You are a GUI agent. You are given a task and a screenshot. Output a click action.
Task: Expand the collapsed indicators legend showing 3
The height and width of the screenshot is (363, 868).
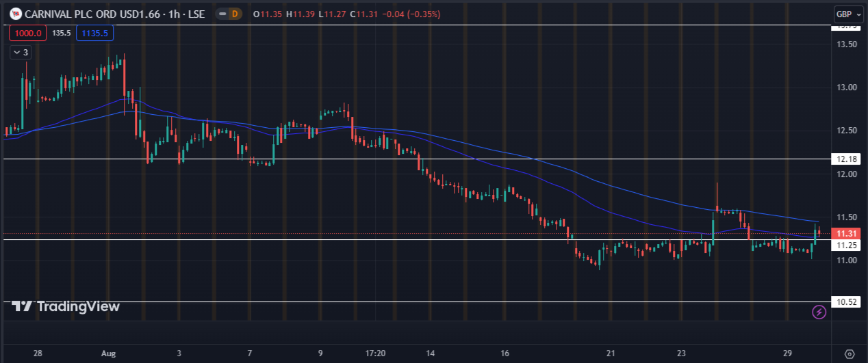20,52
